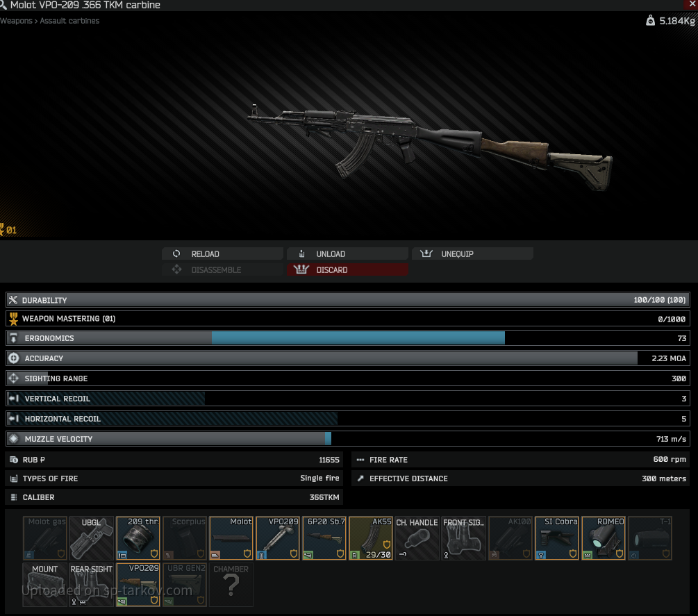The image size is (698, 616).
Task: Click the weapon weight bag icon
Action: (650, 20)
